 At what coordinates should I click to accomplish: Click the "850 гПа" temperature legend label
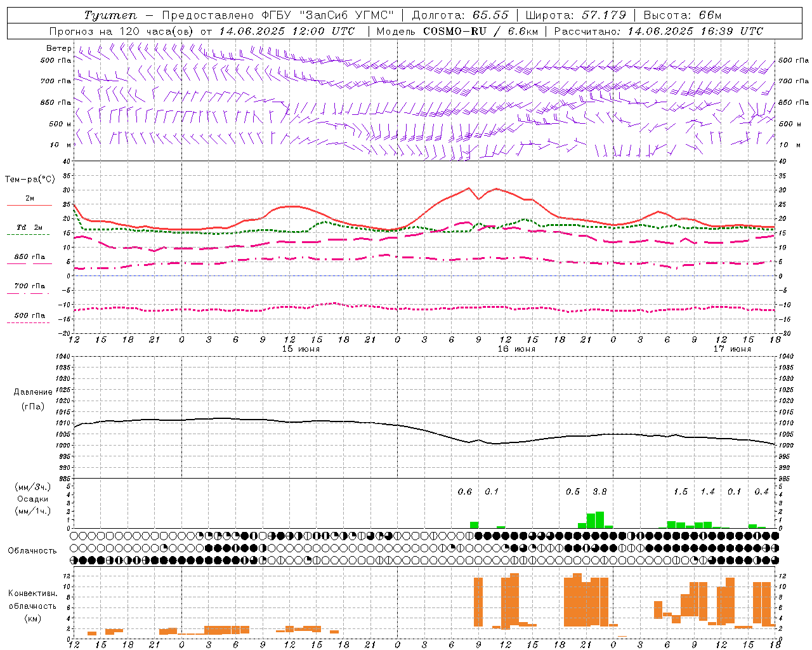(30, 257)
